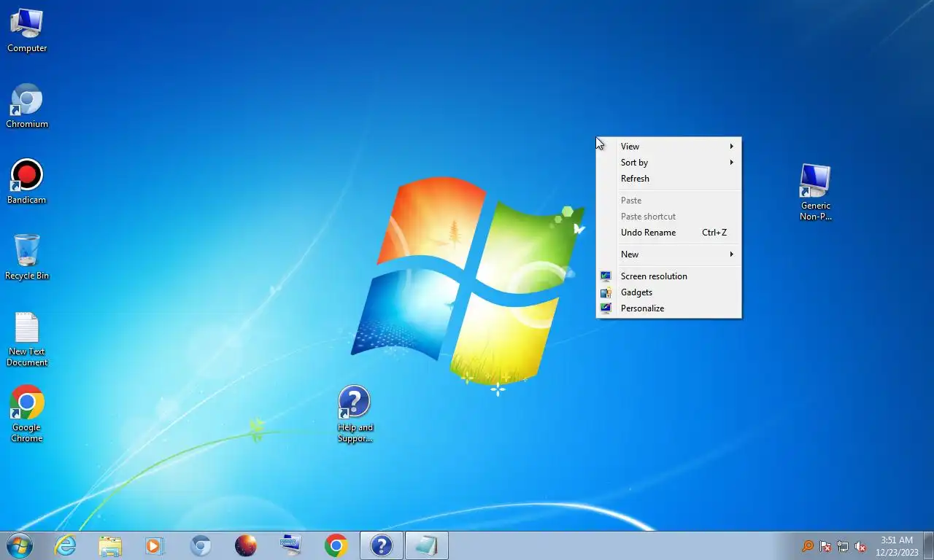Choose Undo Rename in the context menu
This screenshot has width=934, height=560.
point(668,233)
